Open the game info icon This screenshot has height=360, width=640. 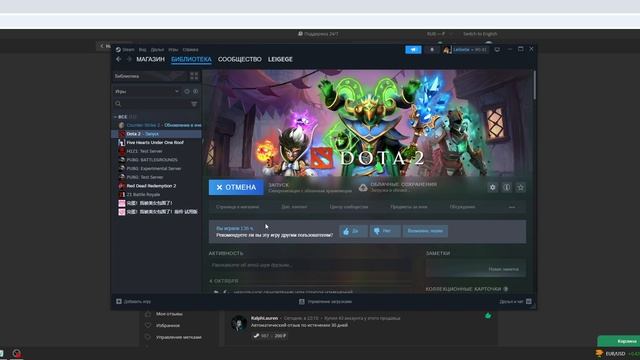coord(507,187)
